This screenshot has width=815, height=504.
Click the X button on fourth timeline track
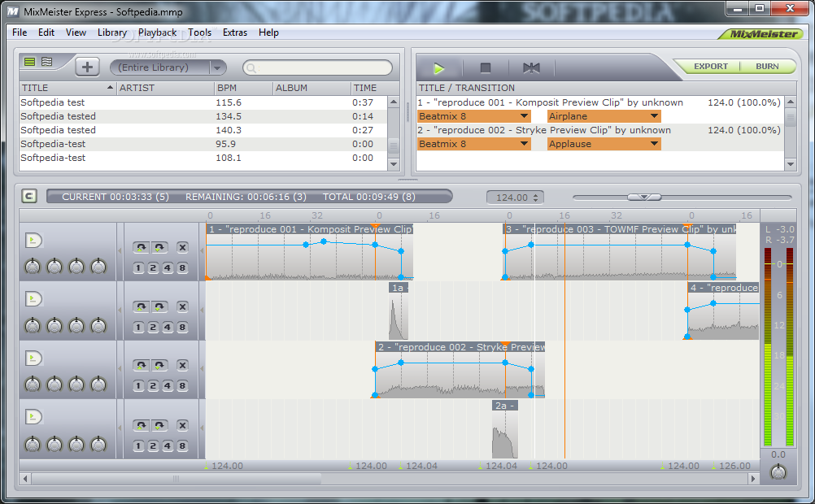pyautogui.click(x=182, y=425)
